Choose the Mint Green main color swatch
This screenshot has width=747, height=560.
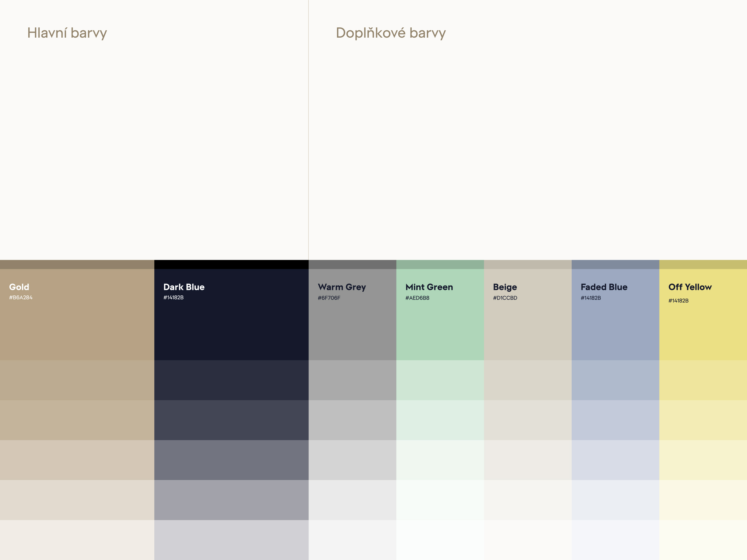(440, 315)
